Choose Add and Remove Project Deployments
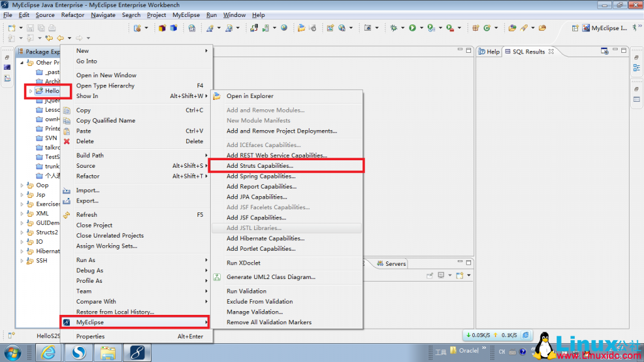644x362 pixels. point(287,131)
